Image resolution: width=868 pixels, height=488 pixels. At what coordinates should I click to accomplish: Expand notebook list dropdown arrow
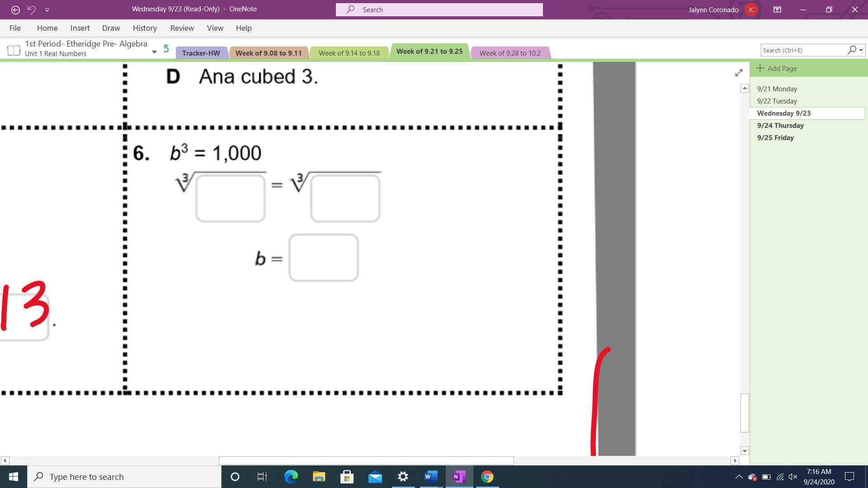[154, 52]
